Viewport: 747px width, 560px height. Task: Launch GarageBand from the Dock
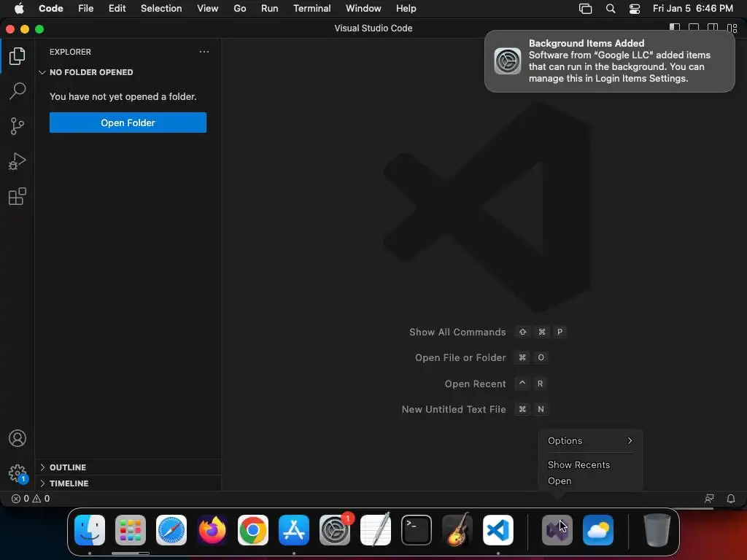click(457, 530)
